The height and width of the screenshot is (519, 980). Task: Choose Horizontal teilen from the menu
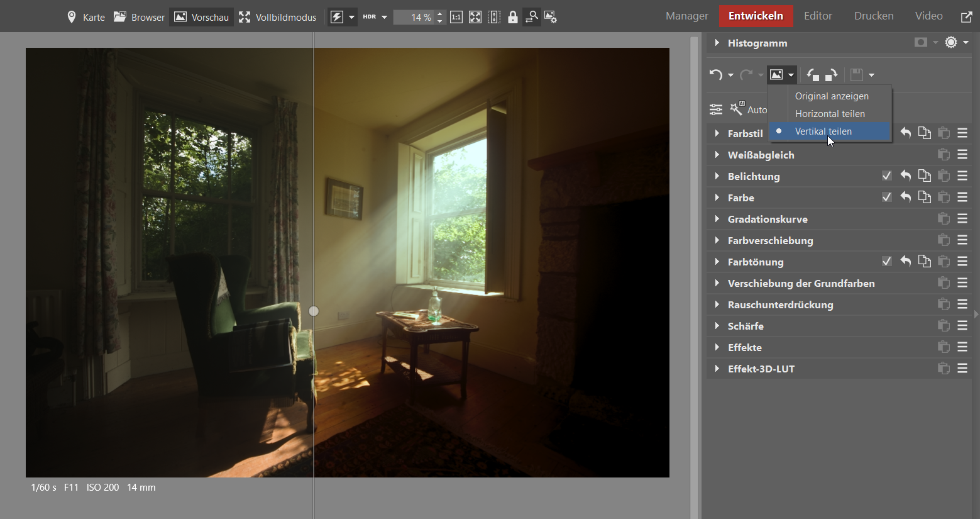(830, 114)
